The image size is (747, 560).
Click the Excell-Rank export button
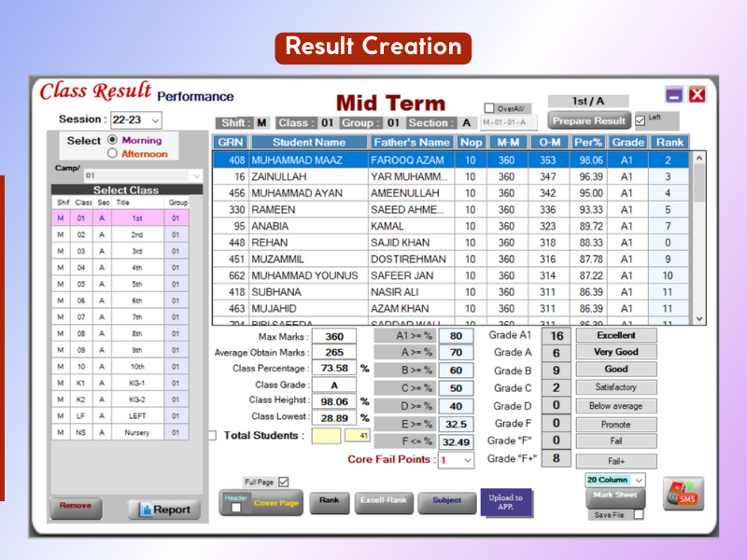pos(385,500)
